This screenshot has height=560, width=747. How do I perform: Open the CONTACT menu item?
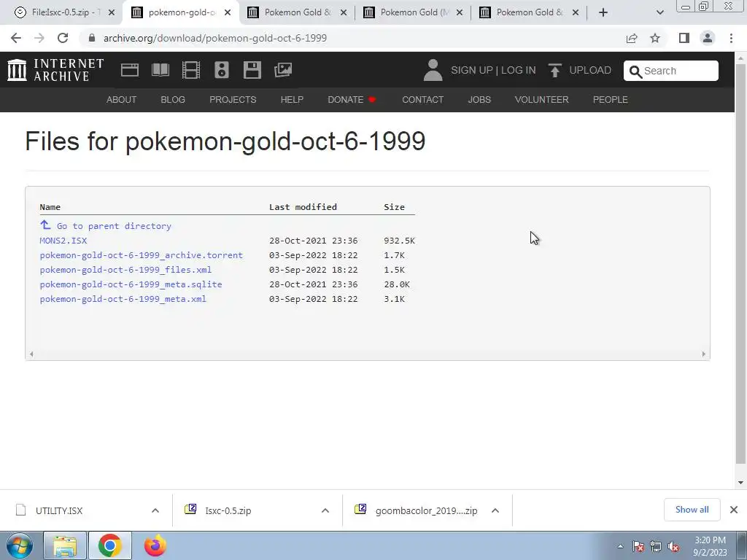[422, 99]
